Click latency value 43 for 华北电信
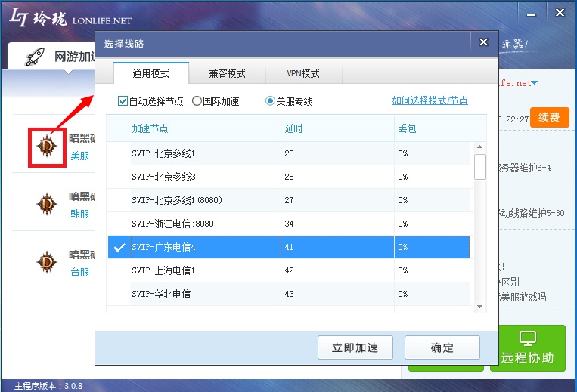The image size is (577, 392). pyautogui.click(x=289, y=294)
